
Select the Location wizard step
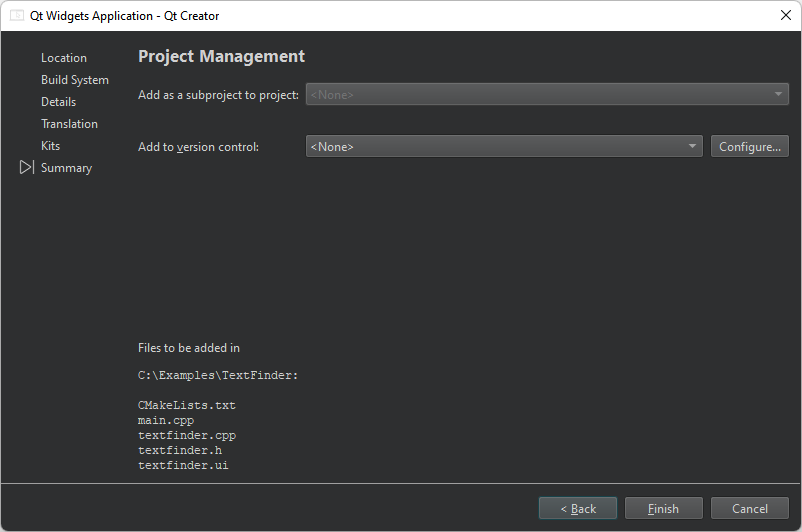[x=64, y=58]
